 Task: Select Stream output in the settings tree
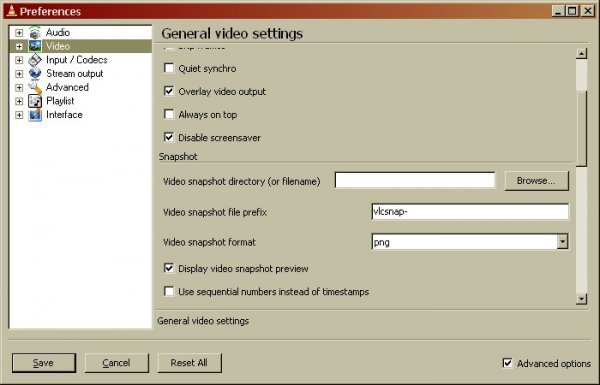coord(75,73)
